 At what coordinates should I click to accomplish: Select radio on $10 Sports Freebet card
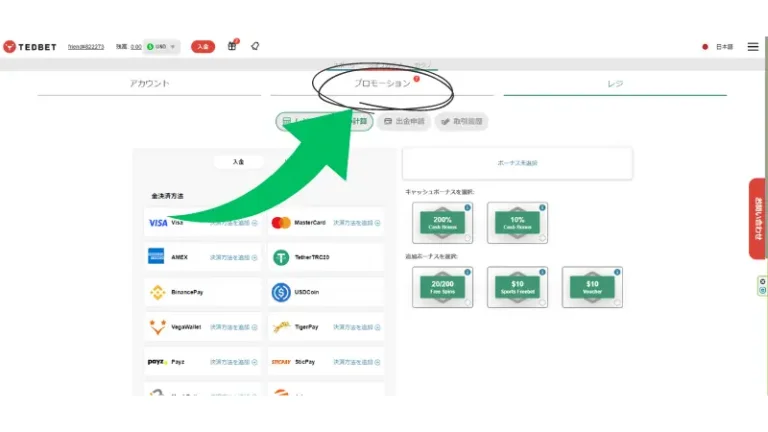pos(542,303)
